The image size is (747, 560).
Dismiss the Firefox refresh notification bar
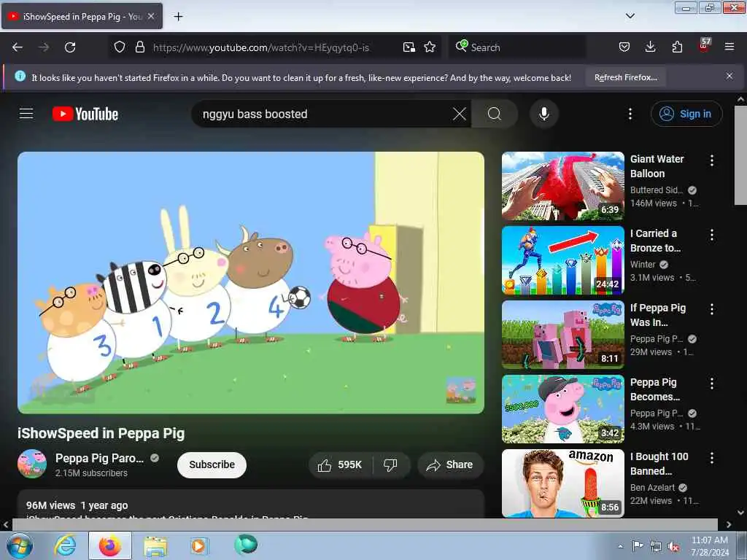pos(729,76)
